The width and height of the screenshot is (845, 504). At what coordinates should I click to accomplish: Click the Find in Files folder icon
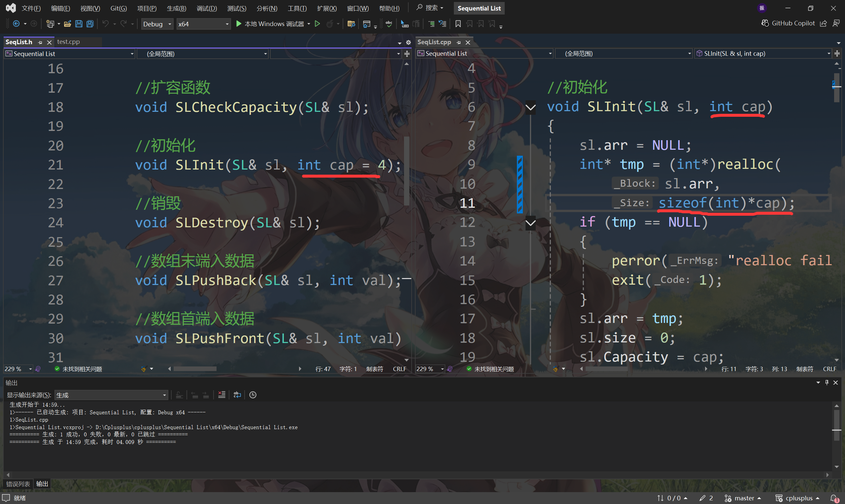coord(351,24)
